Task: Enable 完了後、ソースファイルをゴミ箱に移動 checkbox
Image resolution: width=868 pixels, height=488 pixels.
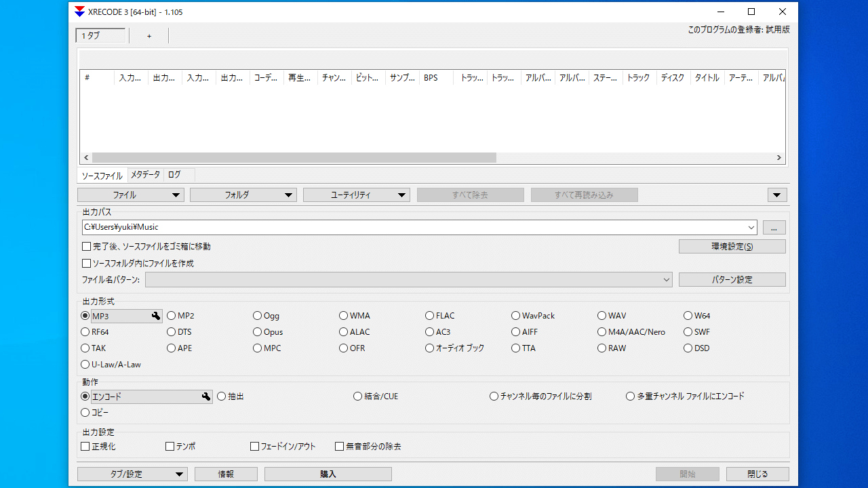Action: pos(86,247)
